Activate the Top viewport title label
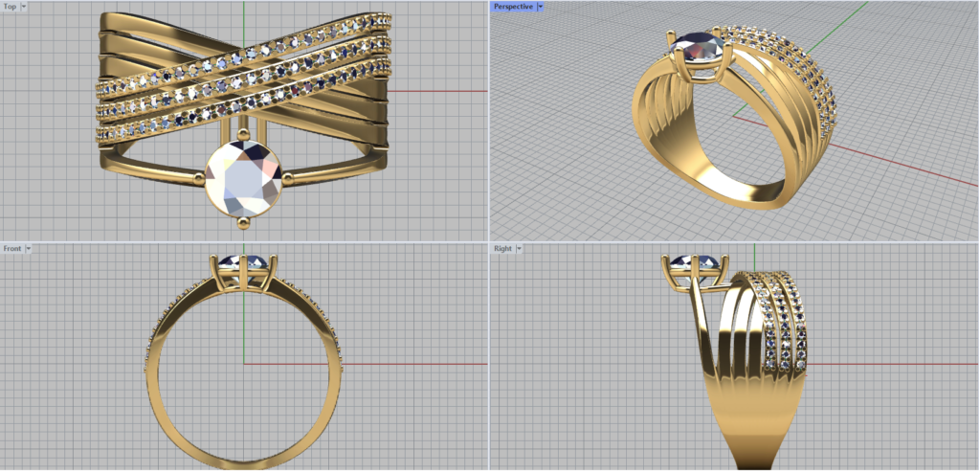Screen dimensions: 980x473 tap(11, 7)
